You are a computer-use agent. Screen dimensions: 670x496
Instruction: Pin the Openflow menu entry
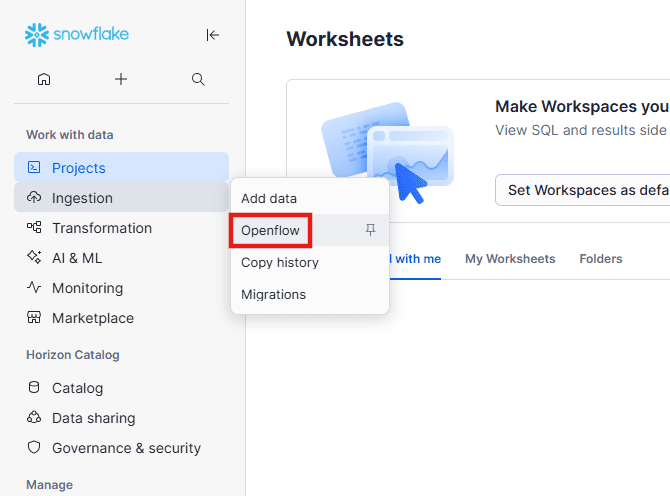pos(370,230)
